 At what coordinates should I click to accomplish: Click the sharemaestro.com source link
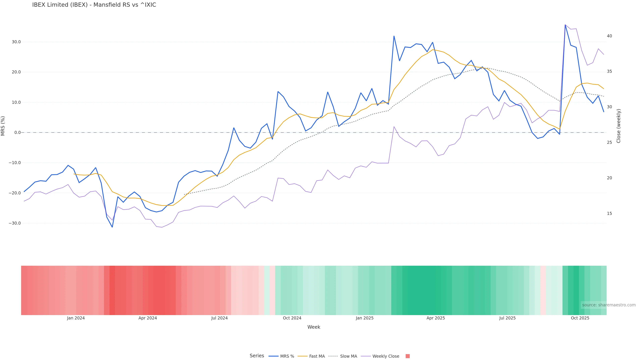click(608, 305)
